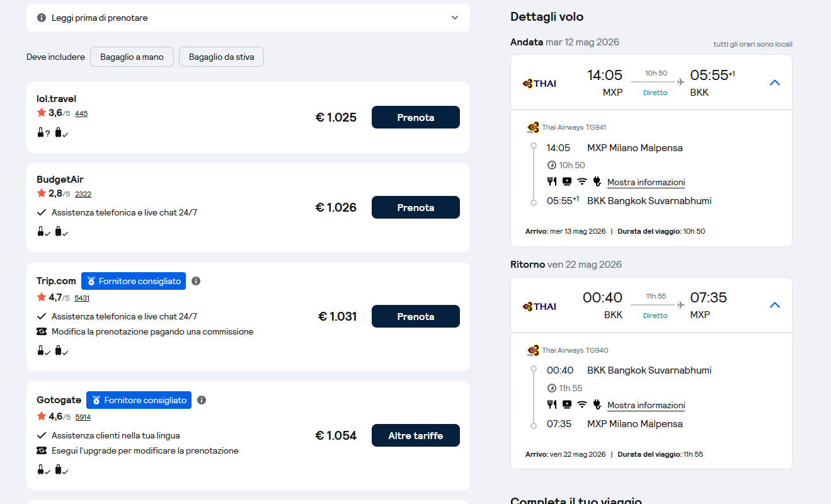Click info icon next to Trip.com recommended badge
Screen dimensions: 831x504
pyautogui.click(x=196, y=281)
